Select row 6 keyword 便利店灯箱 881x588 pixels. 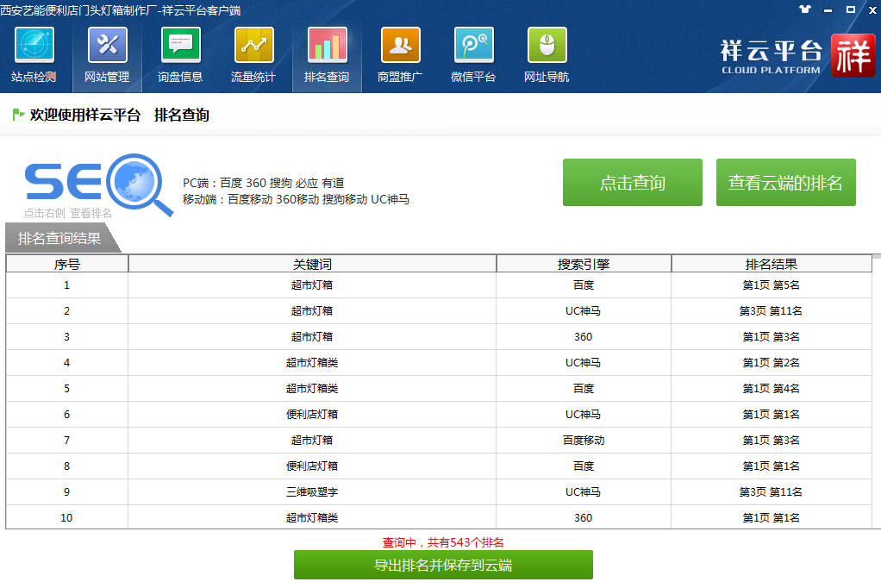(x=312, y=415)
